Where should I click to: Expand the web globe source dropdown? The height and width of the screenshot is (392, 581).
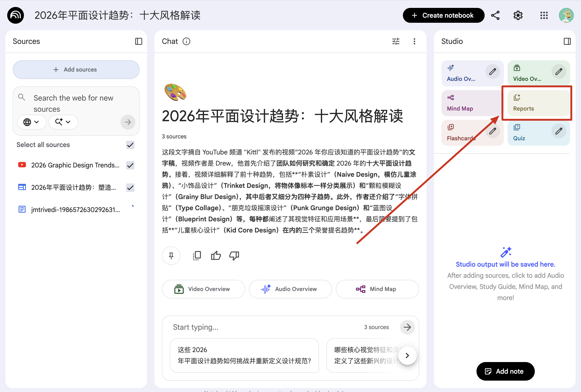(x=32, y=122)
